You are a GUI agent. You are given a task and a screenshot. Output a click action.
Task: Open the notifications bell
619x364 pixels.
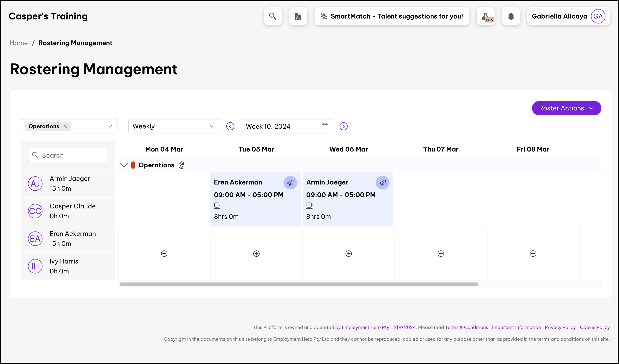511,16
